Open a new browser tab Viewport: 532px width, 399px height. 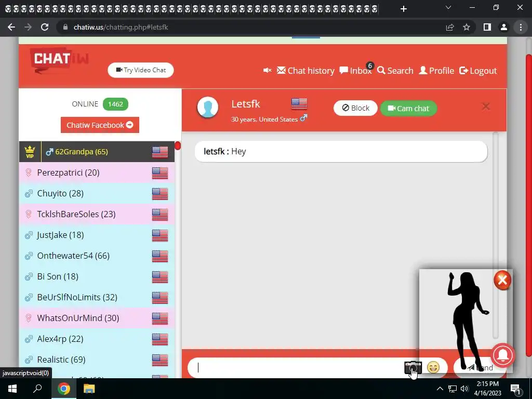(403, 9)
